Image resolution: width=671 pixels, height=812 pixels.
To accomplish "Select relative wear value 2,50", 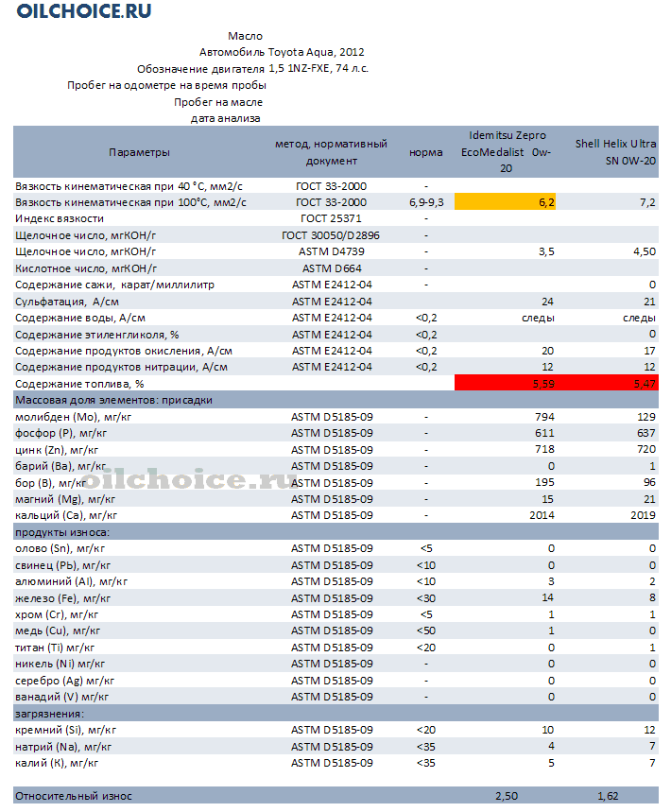I will click(507, 797).
